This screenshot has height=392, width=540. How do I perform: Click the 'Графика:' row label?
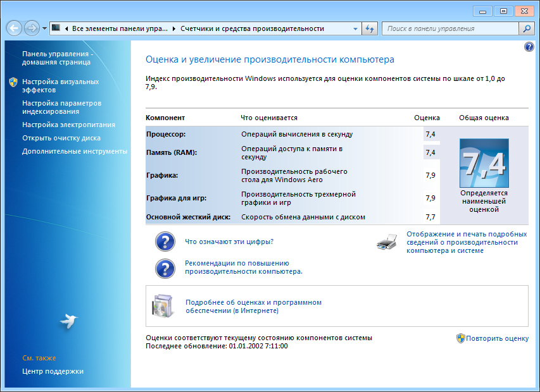point(162,175)
